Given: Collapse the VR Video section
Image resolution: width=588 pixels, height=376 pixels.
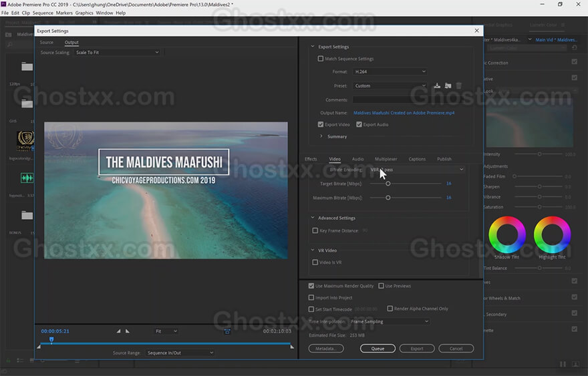Looking at the screenshot, I should (x=313, y=250).
